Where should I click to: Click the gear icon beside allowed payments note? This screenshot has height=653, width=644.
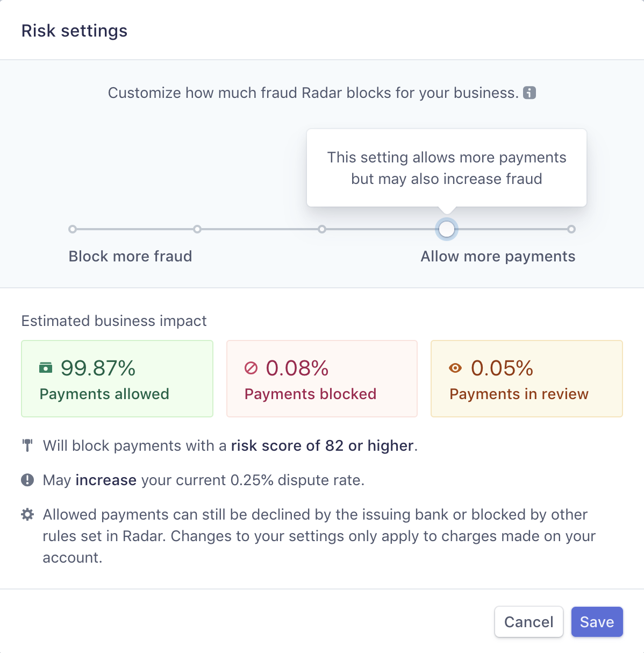pos(27,514)
